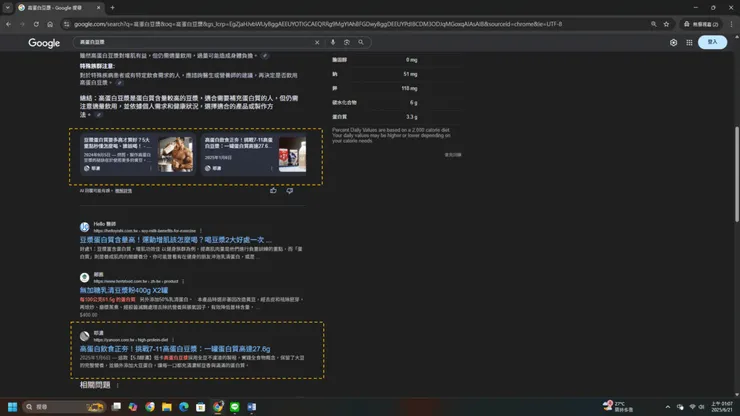Launch Microsoft Edge from the taskbar
This screenshot has height=416, width=740.
184,407
